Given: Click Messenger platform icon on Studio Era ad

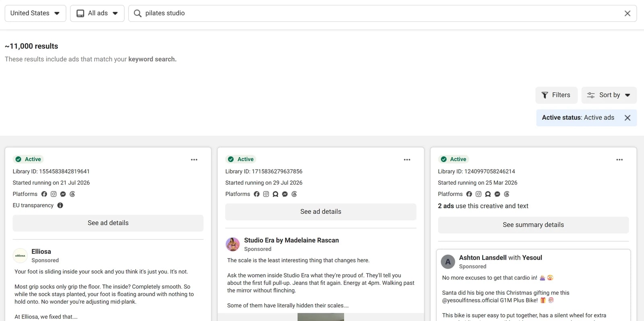Looking at the screenshot, I should tap(285, 194).
